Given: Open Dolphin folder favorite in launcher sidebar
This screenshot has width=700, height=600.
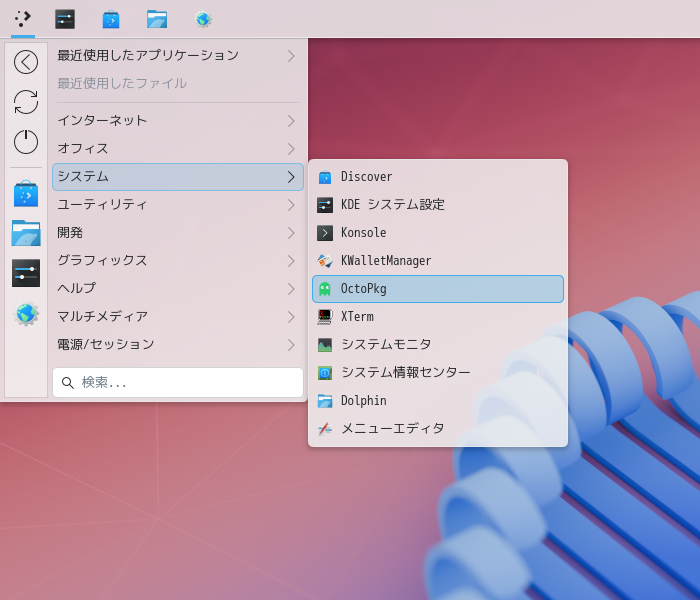Looking at the screenshot, I should pyautogui.click(x=26, y=233).
